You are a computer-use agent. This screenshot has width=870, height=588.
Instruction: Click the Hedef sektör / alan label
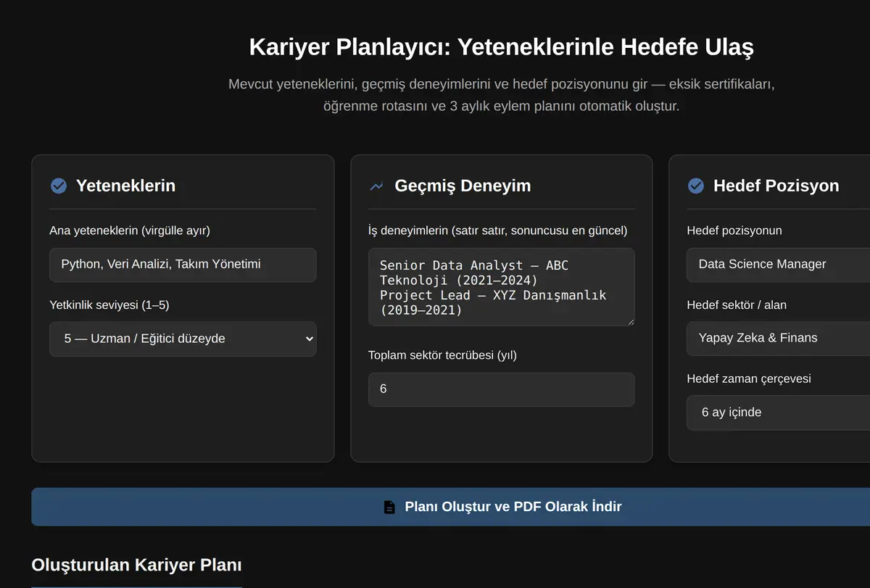click(737, 305)
